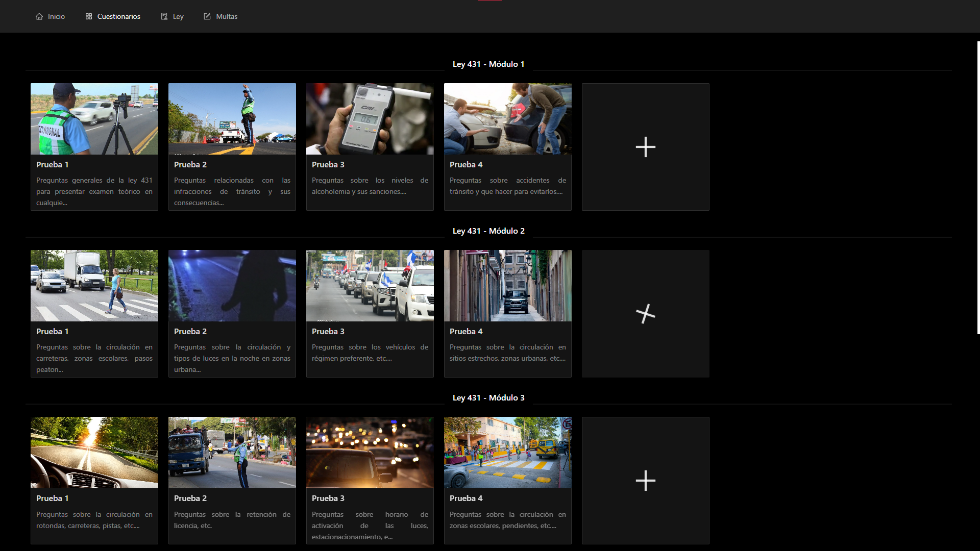
Task: Select radar officer thumbnail for Prueba 1
Action: 94,119
